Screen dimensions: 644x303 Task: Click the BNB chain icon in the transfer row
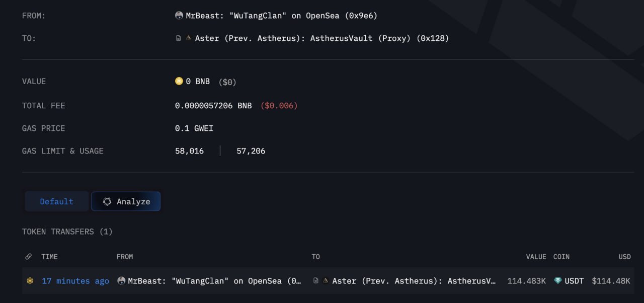pos(30,281)
